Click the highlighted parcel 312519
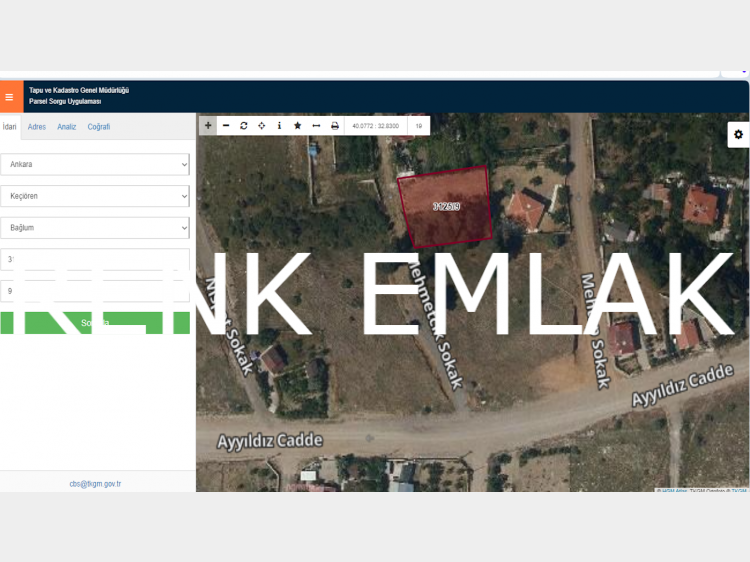Viewport: 750px width, 562px height. coord(446,207)
